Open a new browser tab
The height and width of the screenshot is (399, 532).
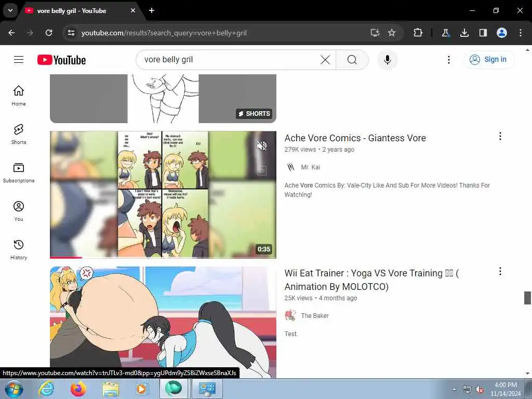pyautogui.click(x=152, y=10)
